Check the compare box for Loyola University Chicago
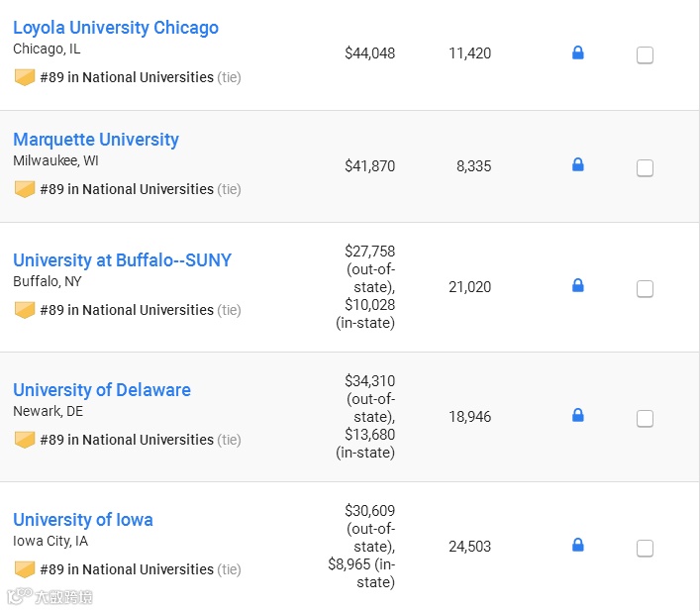The height and width of the screenshot is (611, 700). (x=645, y=55)
